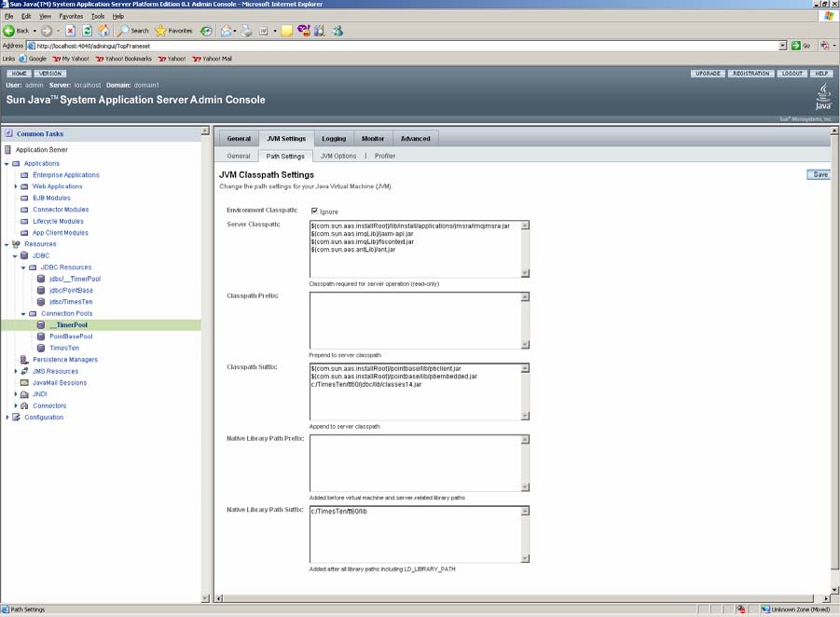Image resolution: width=840 pixels, height=617 pixels.
Task: Collapse the JDBC tree node
Action: point(15,256)
